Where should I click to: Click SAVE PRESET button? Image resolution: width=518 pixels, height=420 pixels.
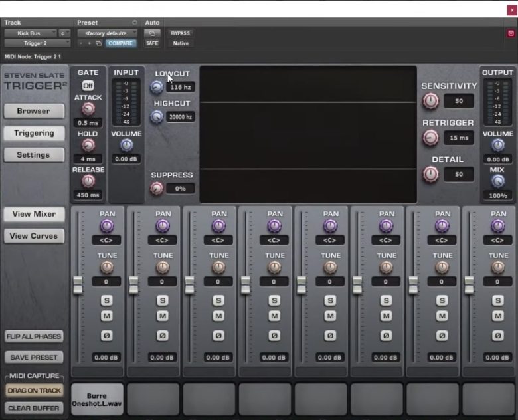[x=34, y=357]
